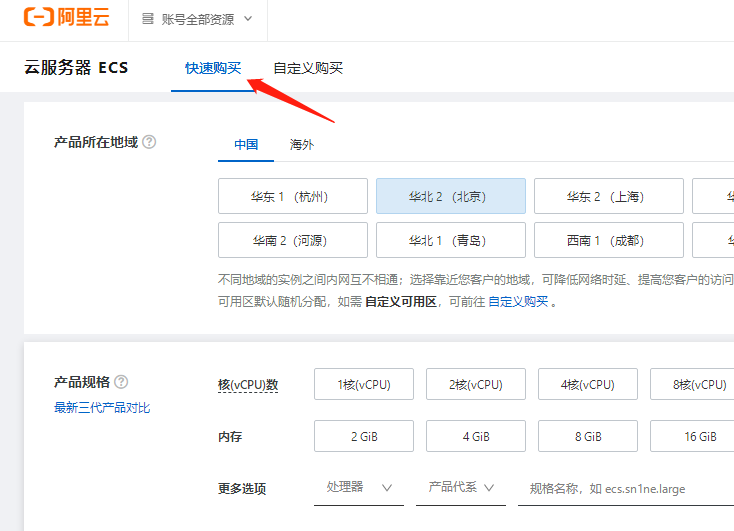
Task: Select 8 GiB memory option
Action: (x=588, y=436)
